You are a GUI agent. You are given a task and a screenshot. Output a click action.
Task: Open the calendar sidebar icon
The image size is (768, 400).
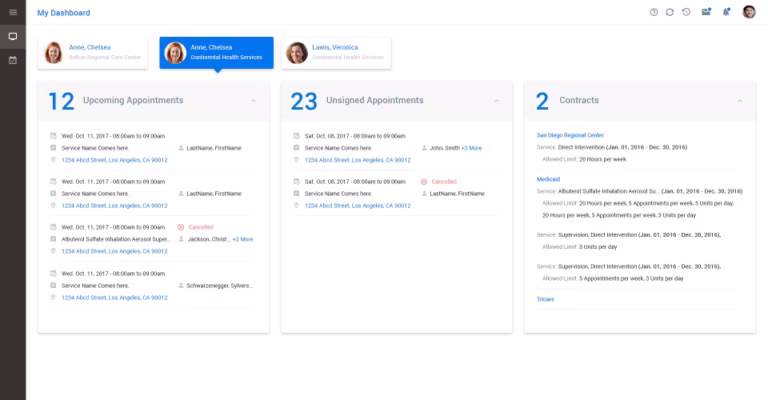(x=13, y=60)
